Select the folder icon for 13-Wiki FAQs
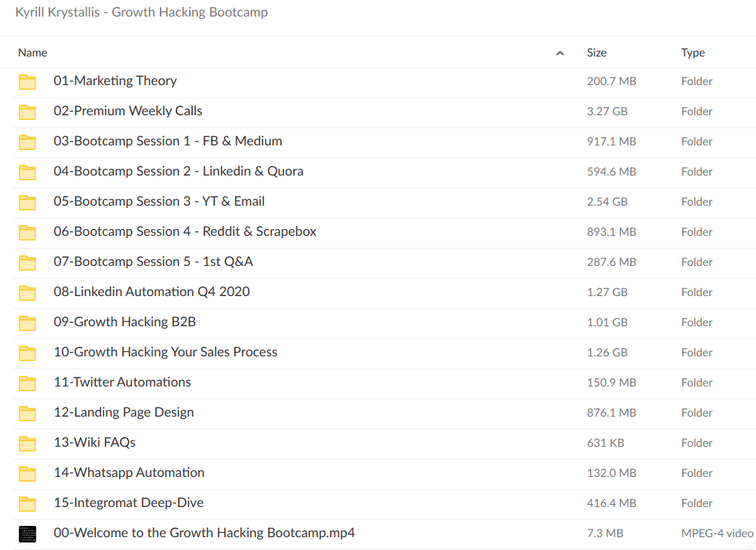Image resolution: width=756 pixels, height=550 pixels. [28, 442]
